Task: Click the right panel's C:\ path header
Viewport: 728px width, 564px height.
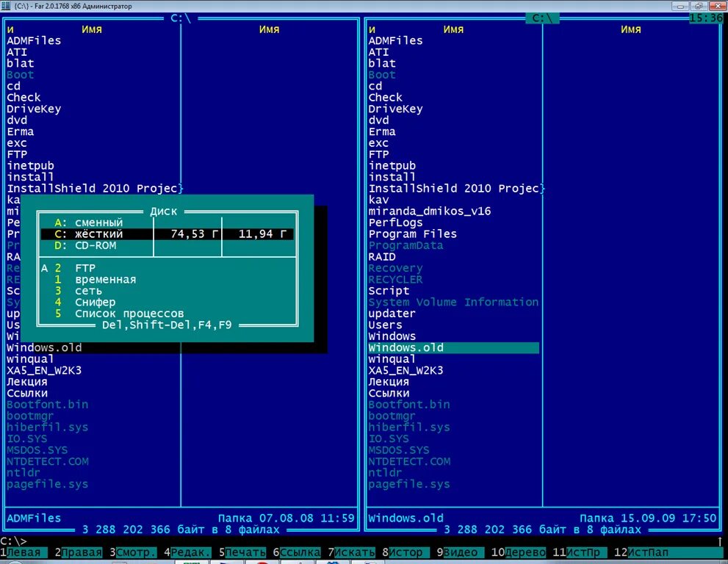Action: tap(542, 18)
